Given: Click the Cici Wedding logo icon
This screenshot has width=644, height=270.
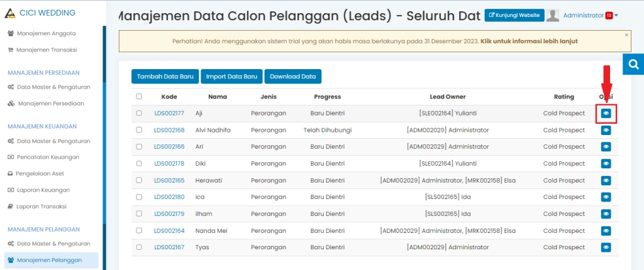Looking at the screenshot, I should click(10, 13).
